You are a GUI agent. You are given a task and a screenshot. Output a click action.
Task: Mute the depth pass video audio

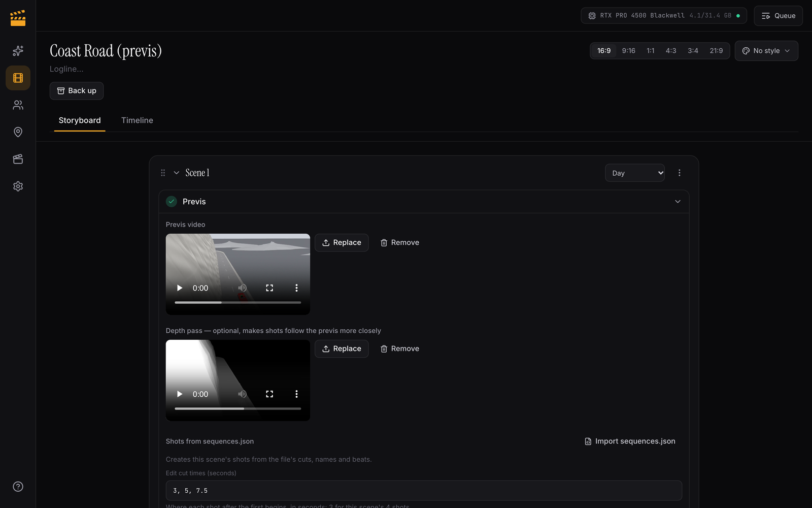[243, 394]
